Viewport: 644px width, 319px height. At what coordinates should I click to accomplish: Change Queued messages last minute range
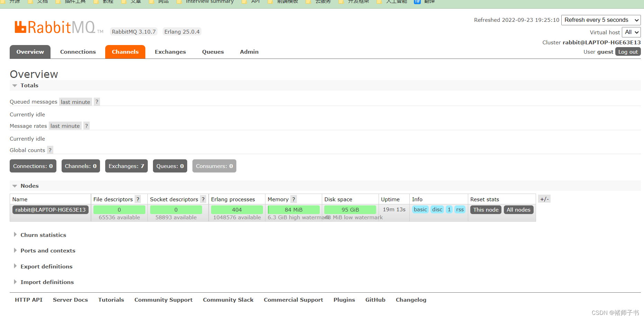pos(75,102)
